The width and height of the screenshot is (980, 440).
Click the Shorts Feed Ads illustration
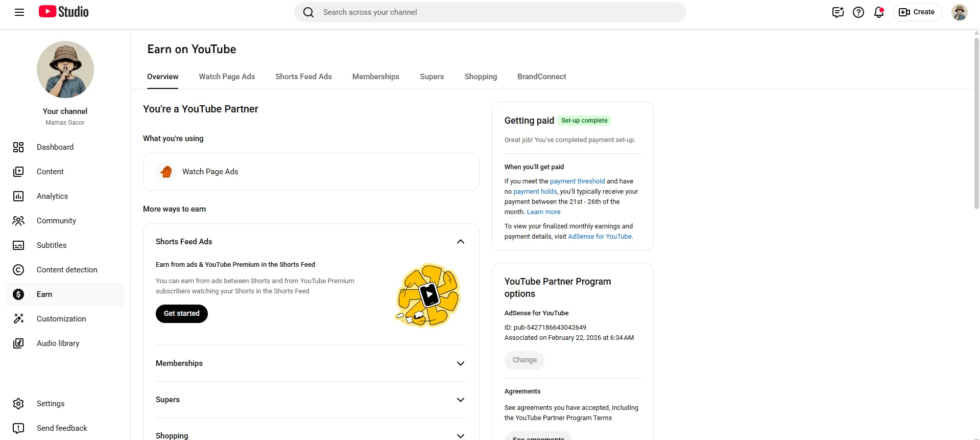click(429, 295)
